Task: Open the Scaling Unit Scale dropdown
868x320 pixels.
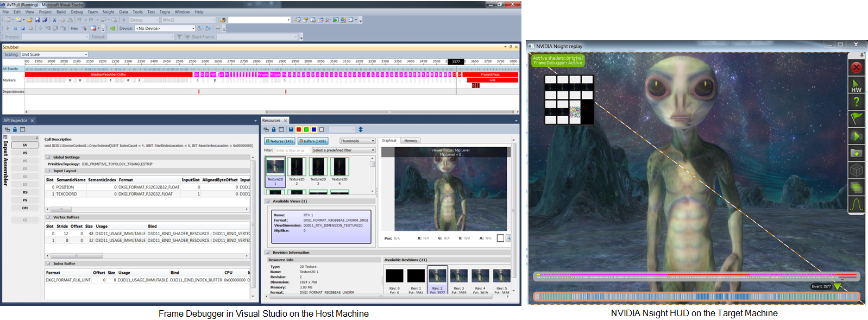Action: (x=54, y=54)
